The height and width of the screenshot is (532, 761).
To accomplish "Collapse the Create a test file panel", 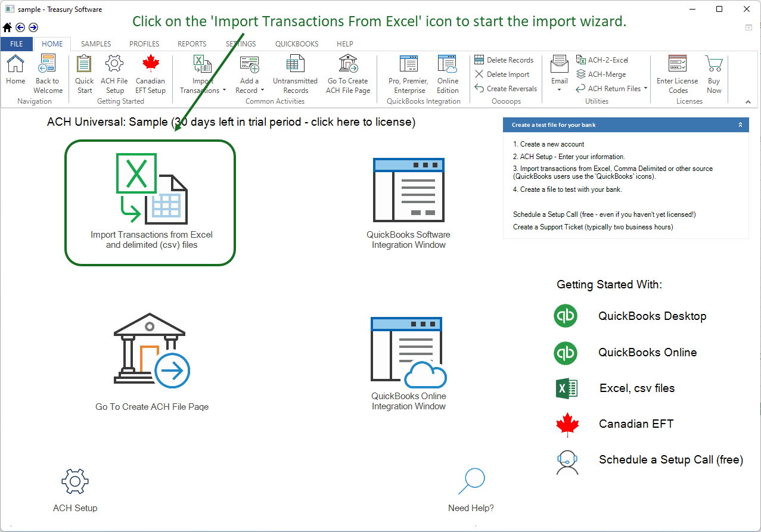I will (740, 125).
